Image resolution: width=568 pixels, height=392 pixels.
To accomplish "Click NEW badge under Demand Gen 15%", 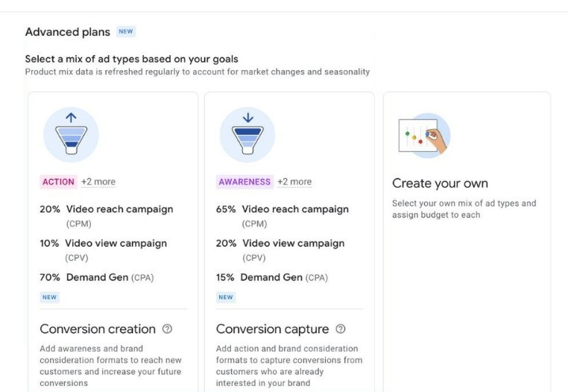I will [x=225, y=297].
